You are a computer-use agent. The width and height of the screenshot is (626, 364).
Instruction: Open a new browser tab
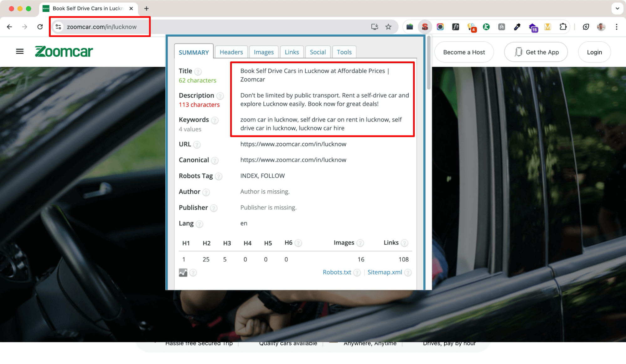tap(146, 8)
